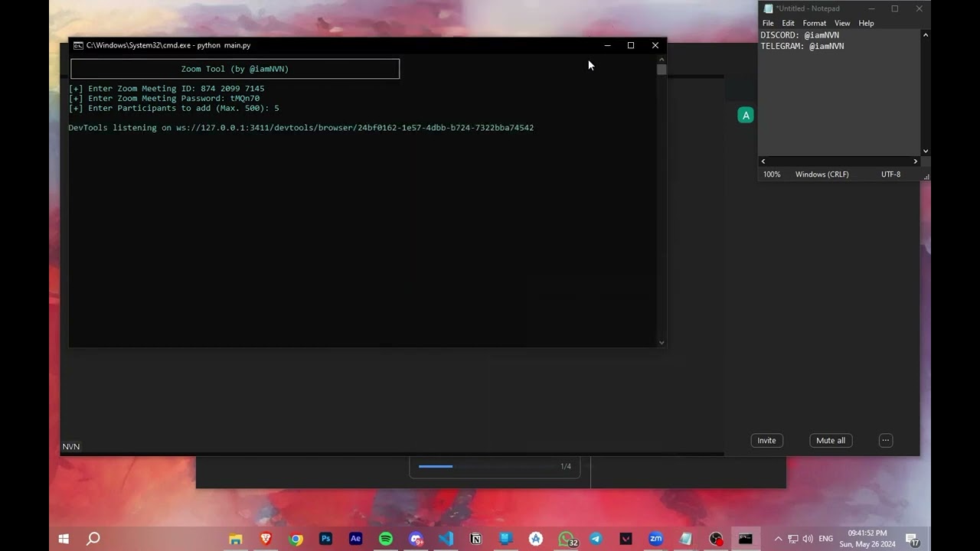The height and width of the screenshot is (551, 980).
Task: Open the notification center with 17 badge
Action: (x=913, y=540)
